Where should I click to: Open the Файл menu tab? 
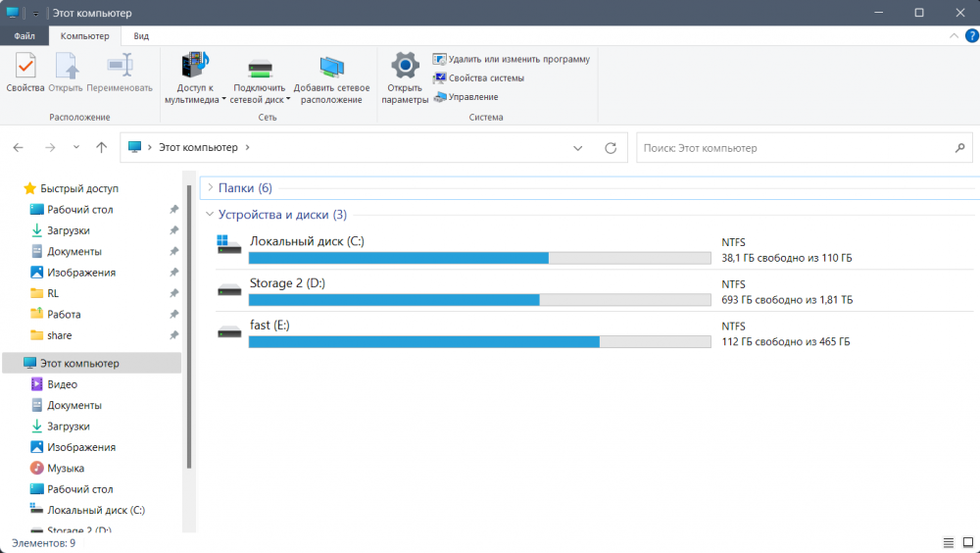[24, 35]
